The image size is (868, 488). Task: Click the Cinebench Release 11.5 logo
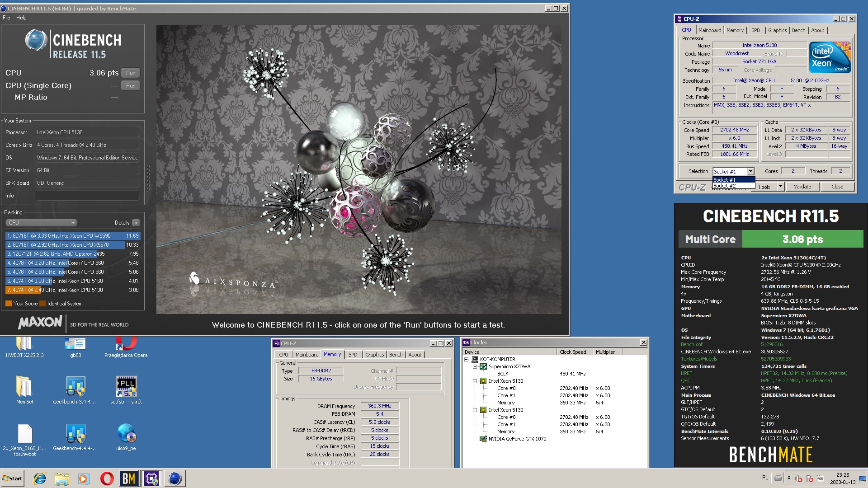(x=73, y=45)
